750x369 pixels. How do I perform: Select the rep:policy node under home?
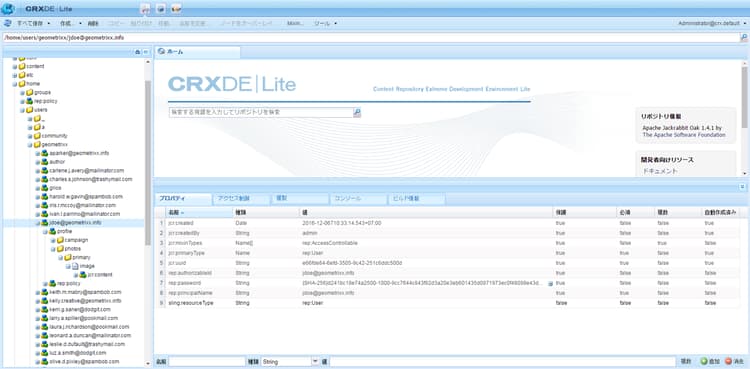[46, 101]
